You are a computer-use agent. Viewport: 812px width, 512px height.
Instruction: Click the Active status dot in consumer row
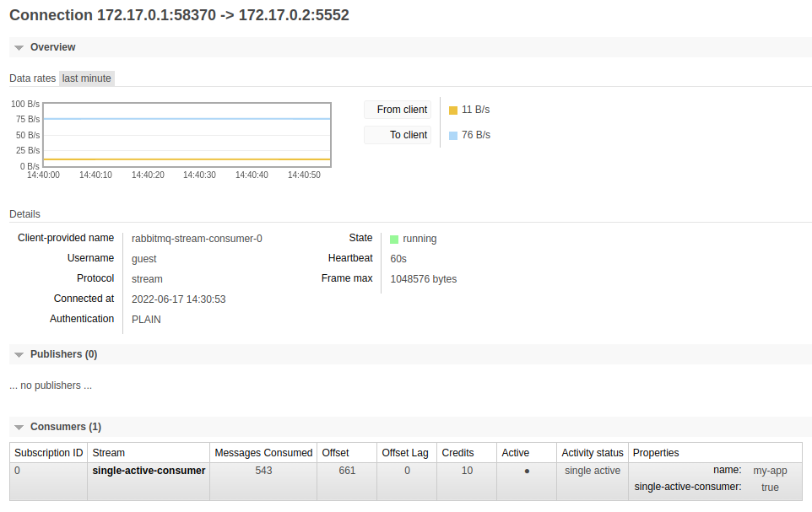click(x=527, y=472)
